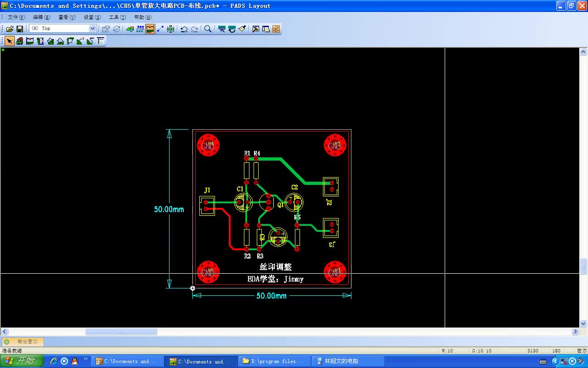This screenshot has width=588, height=368.
Task: Open the 工具(T) menu
Action: point(118,17)
